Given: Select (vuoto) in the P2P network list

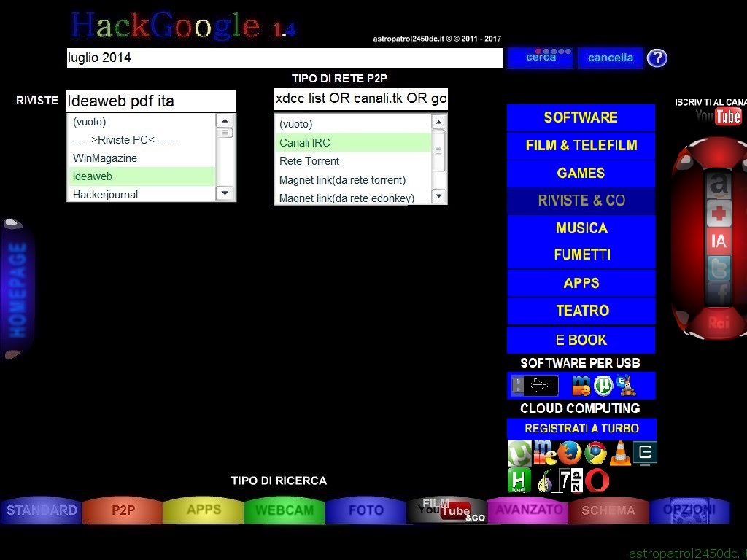Looking at the screenshot, I should tap(354, 124).
